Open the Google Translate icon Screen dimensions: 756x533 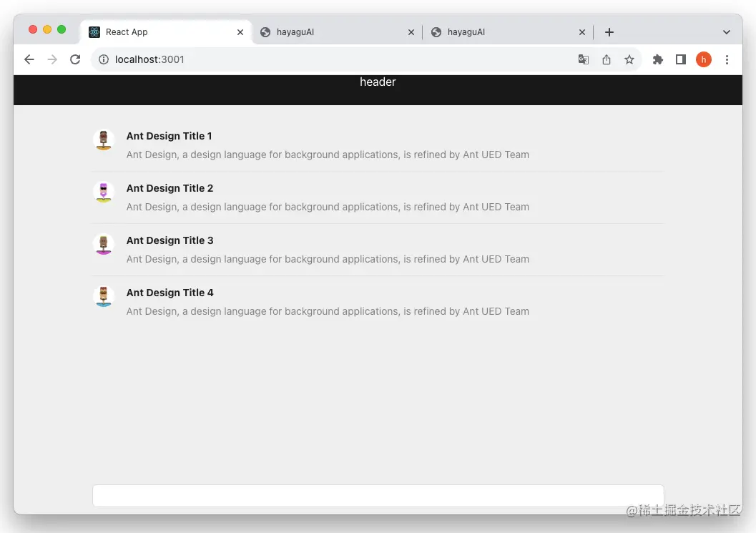click(x=584, y=59)
